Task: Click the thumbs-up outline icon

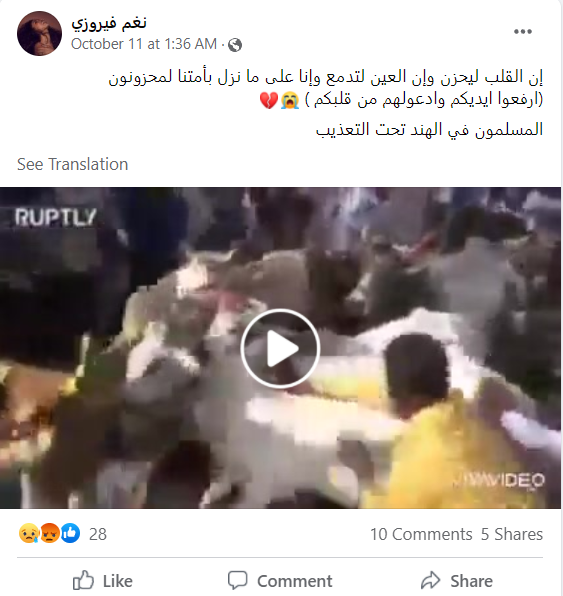Action: (83, 580)
